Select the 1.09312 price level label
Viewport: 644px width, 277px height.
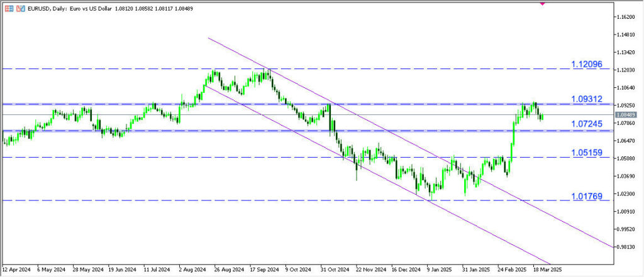(x=587, y=99)
